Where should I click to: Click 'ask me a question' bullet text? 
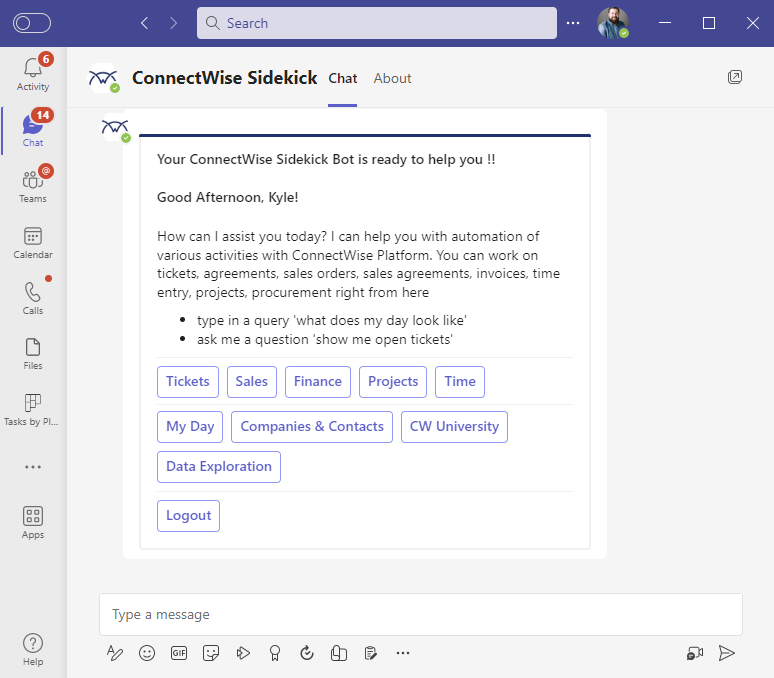325,340
